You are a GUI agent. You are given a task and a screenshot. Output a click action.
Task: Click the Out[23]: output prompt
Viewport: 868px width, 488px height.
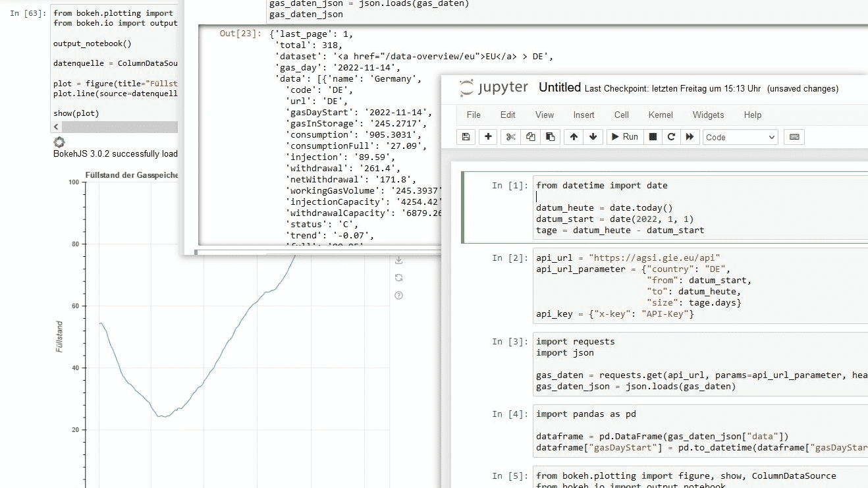tap(240, 34)
